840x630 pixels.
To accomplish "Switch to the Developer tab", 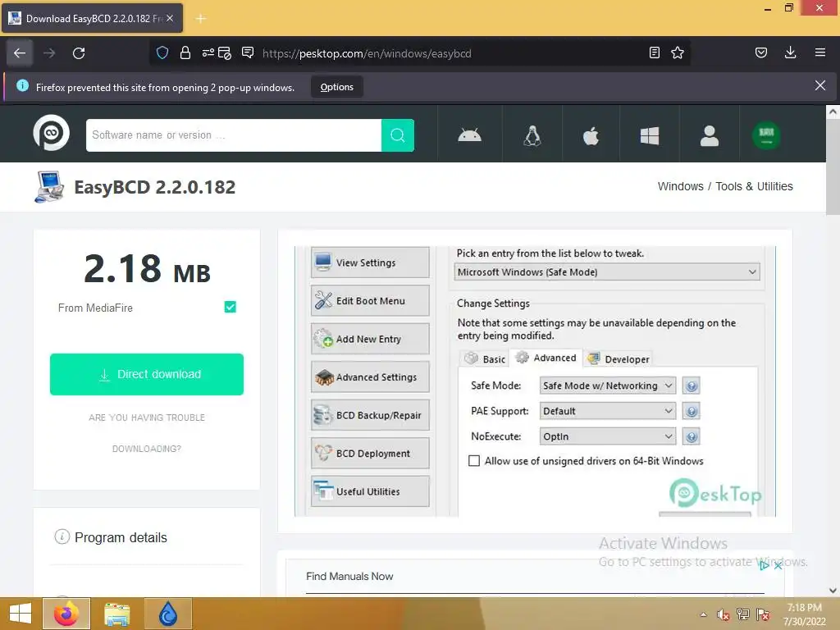I will coord(618,359).
